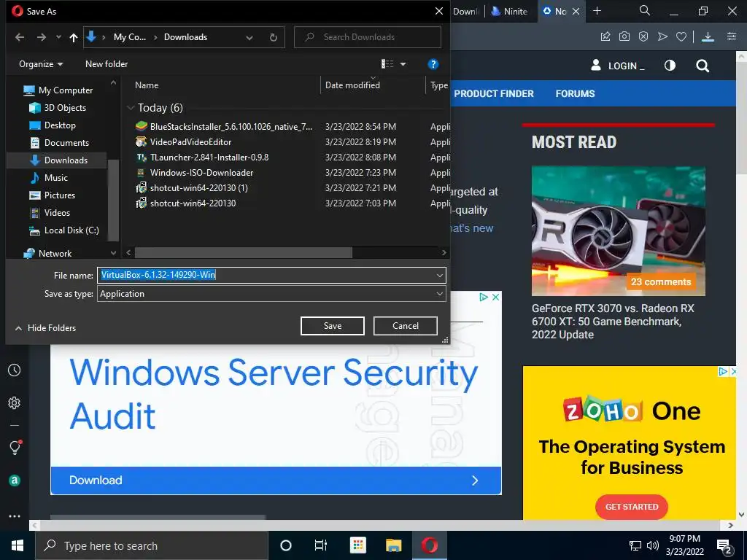The height and width of the screenshot is (560, 747).
Task: Sort files by Date modified column
Action: pos(352,85)
